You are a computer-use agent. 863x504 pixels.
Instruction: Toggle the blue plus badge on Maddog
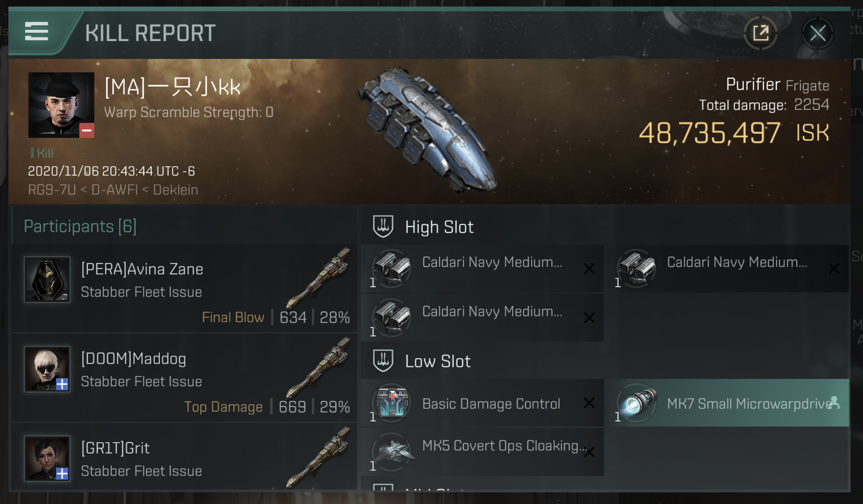[62, 384]
